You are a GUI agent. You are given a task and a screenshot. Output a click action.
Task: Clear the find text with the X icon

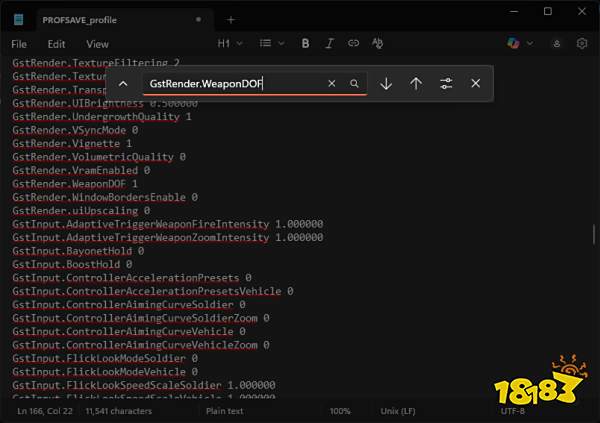[x=333, y=84]
